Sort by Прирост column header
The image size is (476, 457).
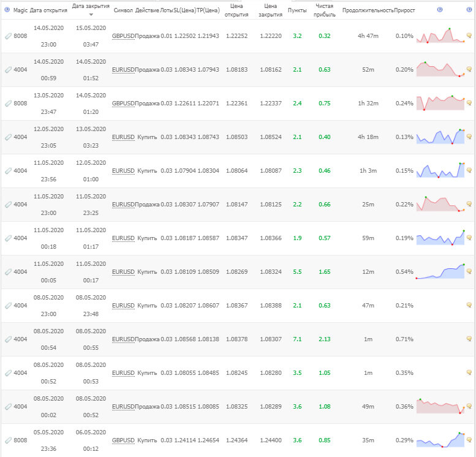(404, 10)
